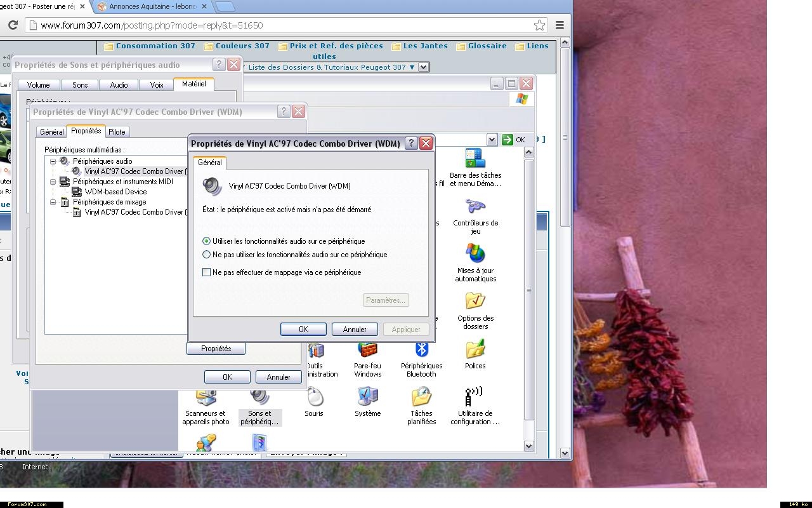Image resolution: width=812 pixels, height=508 pixels.
Task: Open Mises à jour automatiques icon
Action: tap(475, 255)
